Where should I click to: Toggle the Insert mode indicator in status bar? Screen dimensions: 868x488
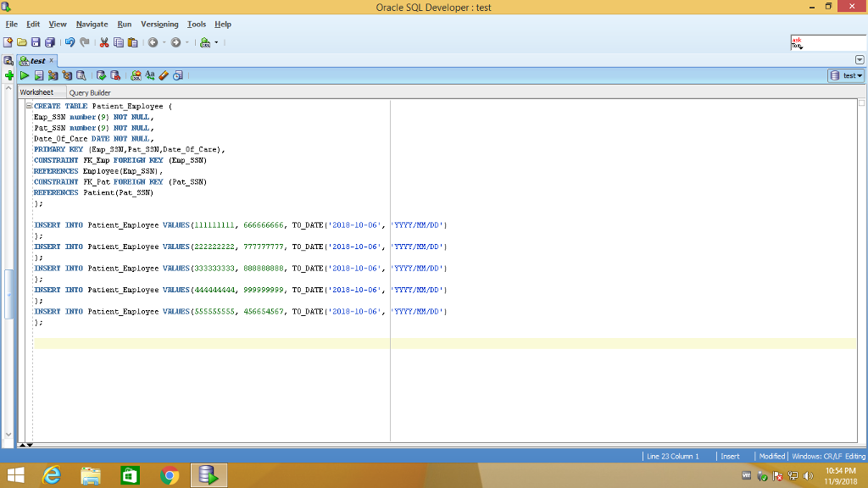click(730, 457)
